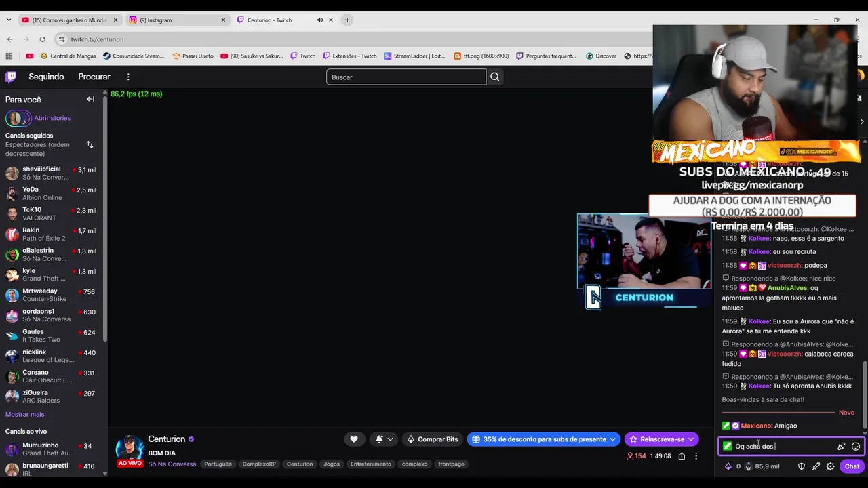Open the browser apps grid shortcut
The height and width of the screenshot is (488, 868).
point(9,56)
